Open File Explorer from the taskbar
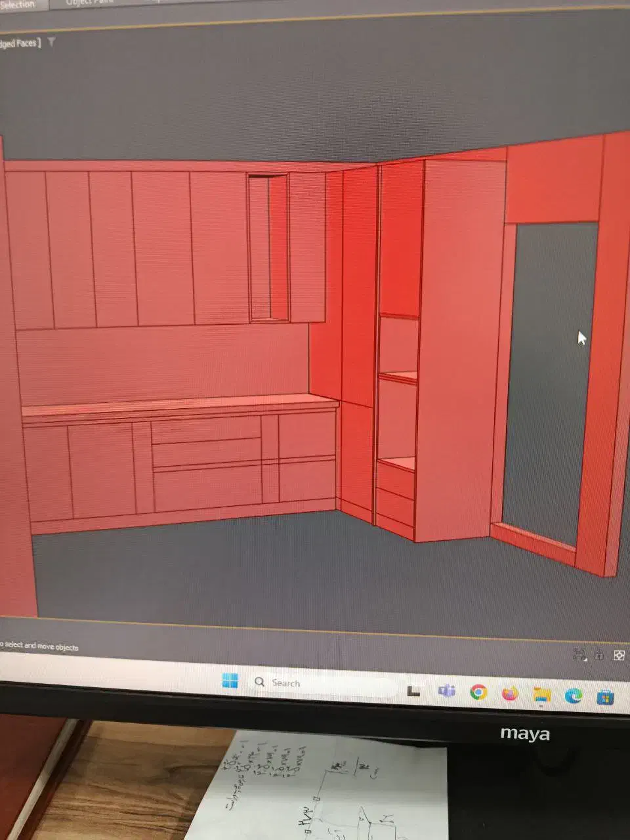This screenshot has height=840, width=630. point(541,694)
